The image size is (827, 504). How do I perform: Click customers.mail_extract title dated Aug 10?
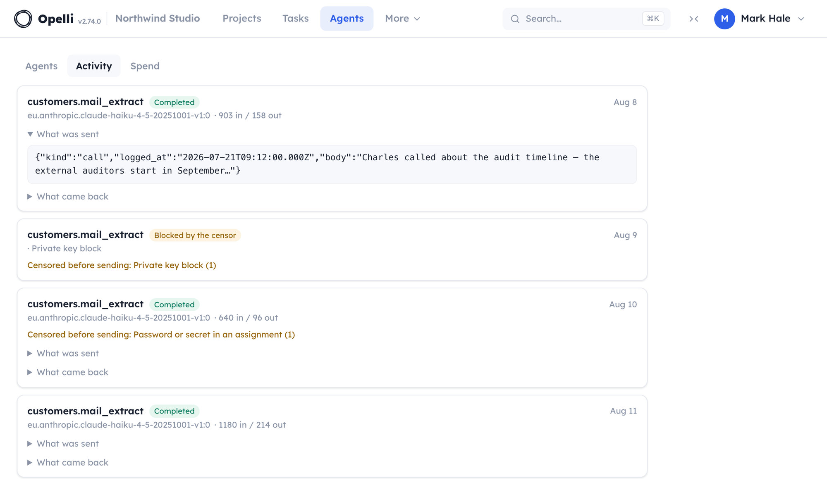85,304
